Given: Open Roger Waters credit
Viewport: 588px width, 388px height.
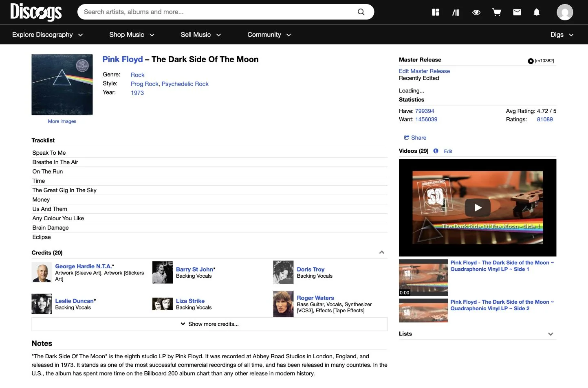Looking at the screenshot, I should [315, 298].
